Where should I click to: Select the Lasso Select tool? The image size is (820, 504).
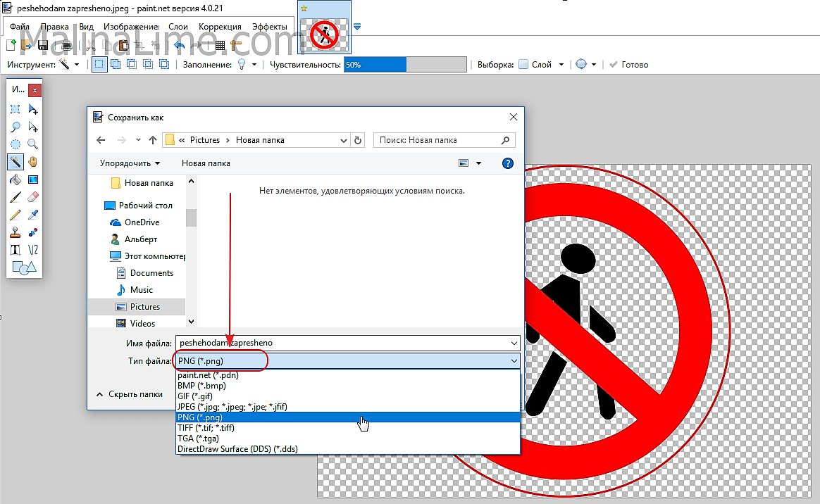click(x=15, y=127)
